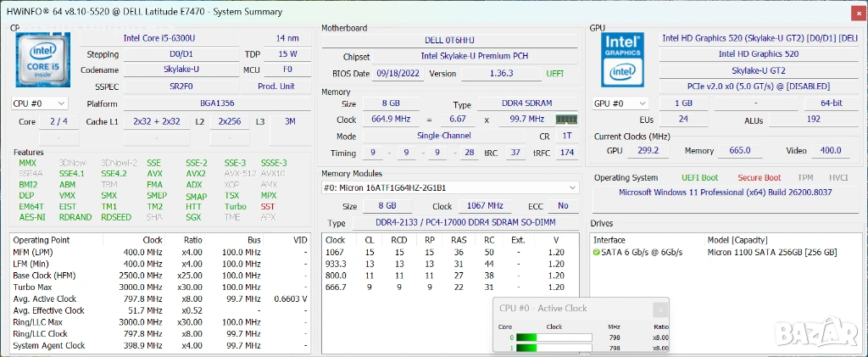
Task: Click the Windows 11 Professional operating system field
Action: 726,192
